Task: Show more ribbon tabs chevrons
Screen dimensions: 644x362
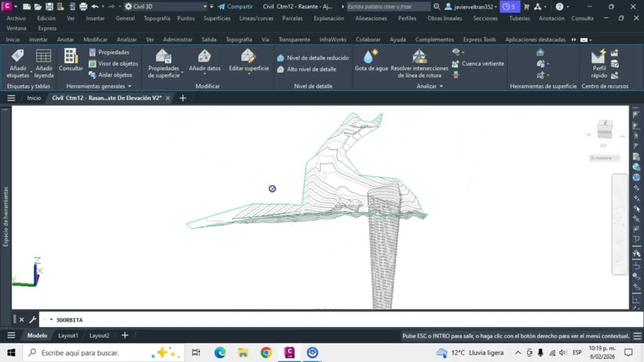Action: [574, 39]
